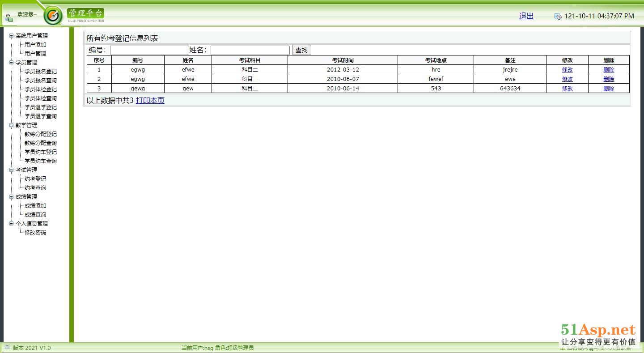Click the round green gauge logo
This screenshot has height=353, width=644.
click(53, 16)
